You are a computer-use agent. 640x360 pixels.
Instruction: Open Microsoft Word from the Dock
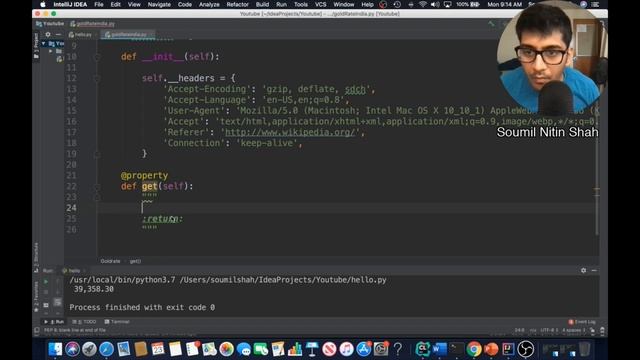(x=440, y=349)
